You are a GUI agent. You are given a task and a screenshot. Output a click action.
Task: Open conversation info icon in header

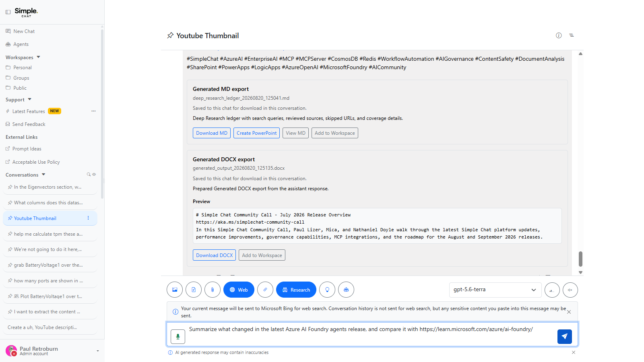tap(559, 35)
